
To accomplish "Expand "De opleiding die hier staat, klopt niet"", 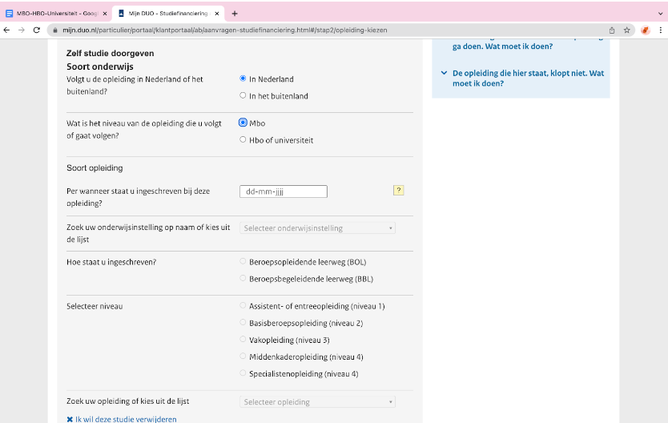I will click(x=520, y=78).
